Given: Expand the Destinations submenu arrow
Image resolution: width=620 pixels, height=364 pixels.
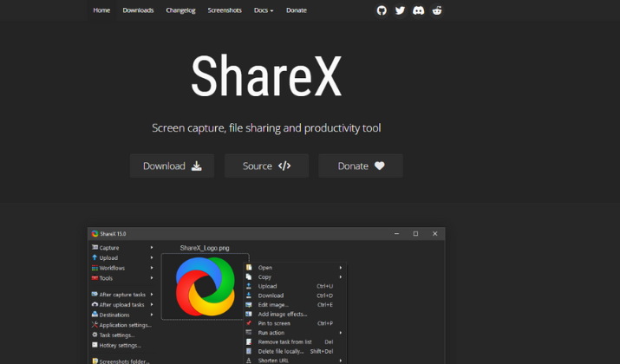Looking at the screenshot, I should point(152,315).
